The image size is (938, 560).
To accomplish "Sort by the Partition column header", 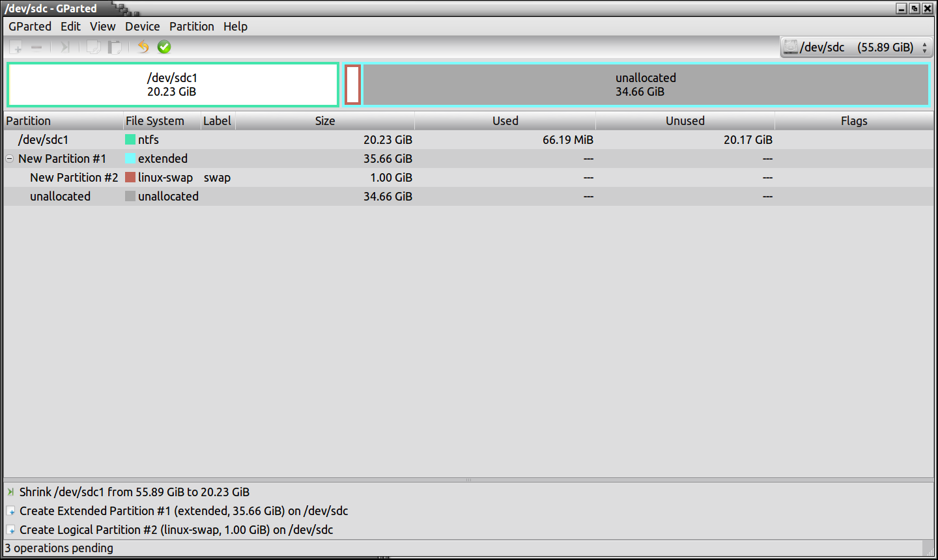I will (x=63, y=121).
